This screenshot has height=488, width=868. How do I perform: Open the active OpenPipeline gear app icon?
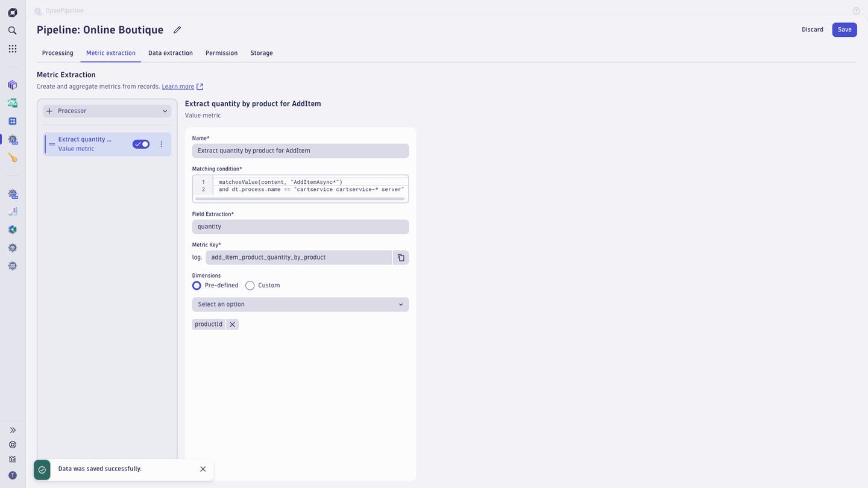(x=13, y=139)
